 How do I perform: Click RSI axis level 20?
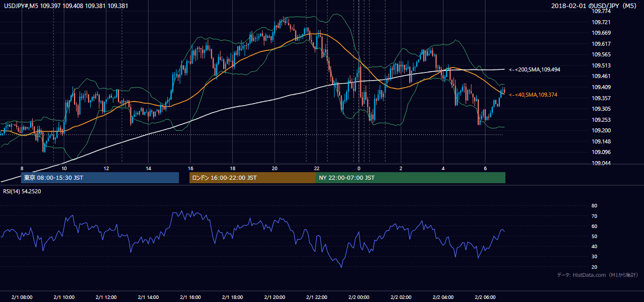point(594,267)
